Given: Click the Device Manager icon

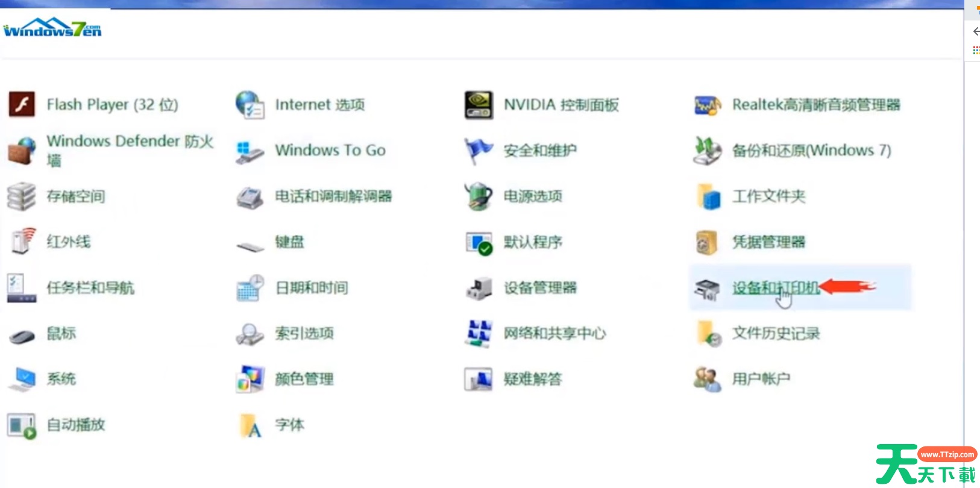Looking at the screenshot, I should click(479, 288).
